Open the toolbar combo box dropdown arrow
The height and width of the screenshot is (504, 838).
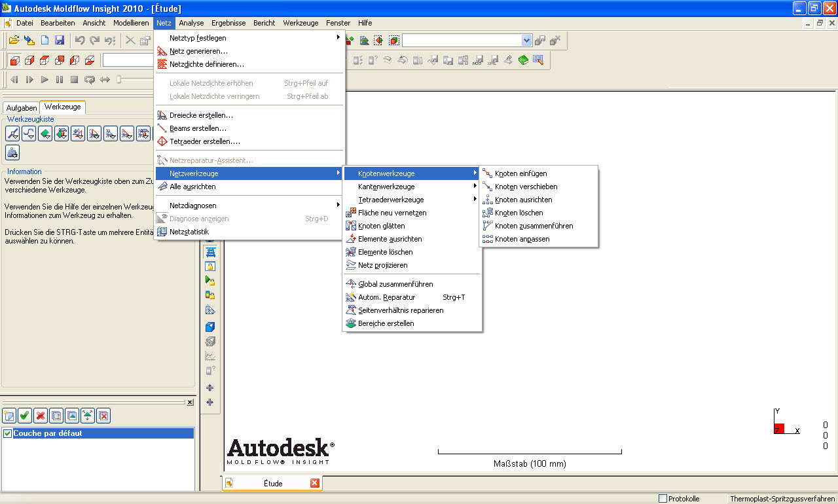pyautogui.click(x=526, y=41)
